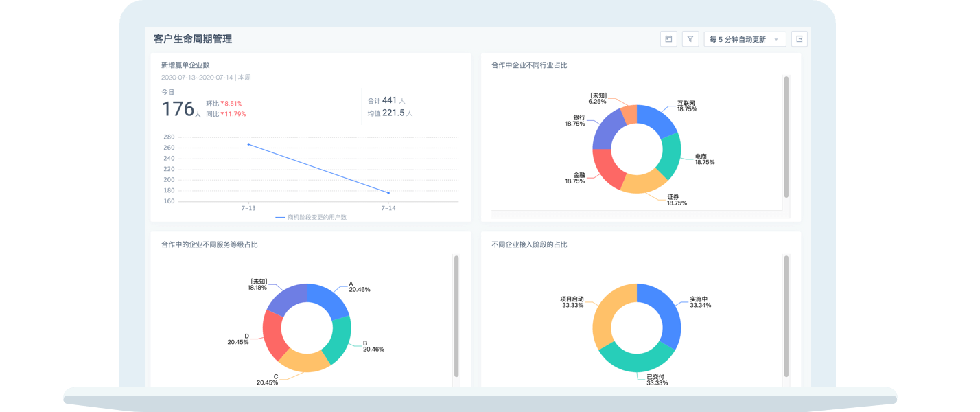980x412 pixels.
Task: Click the 客户生命周期管理 dashboard title
Action: coord(193,39)
